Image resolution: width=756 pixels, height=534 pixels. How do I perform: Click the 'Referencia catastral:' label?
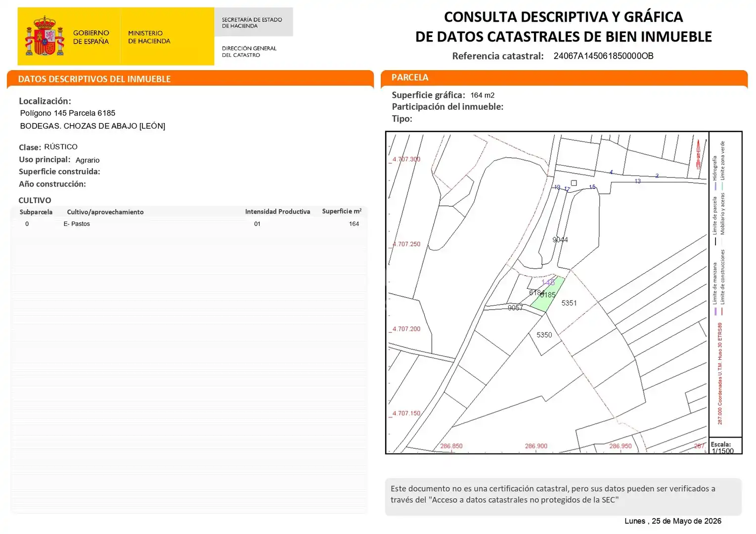click(498, 56)
